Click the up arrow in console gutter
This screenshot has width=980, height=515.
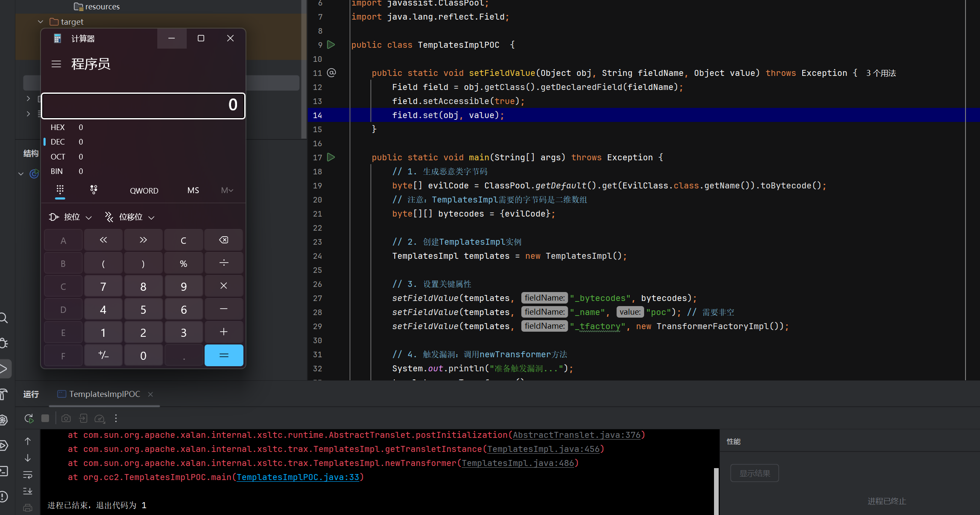point(28,441)
